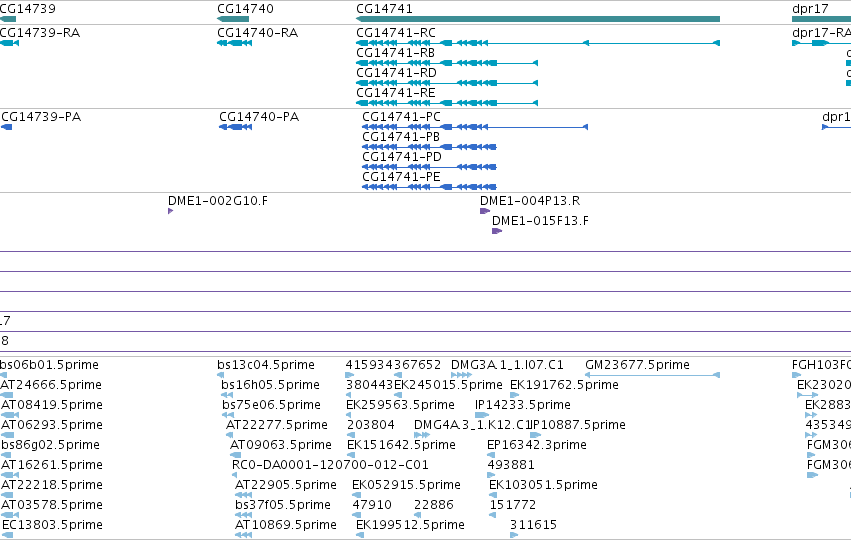Select the AT08419.5prime EST label

click(x=52, y=405)
